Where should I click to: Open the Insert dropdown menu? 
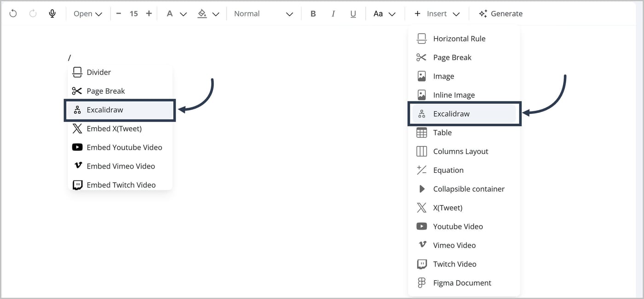pos(437,14)
